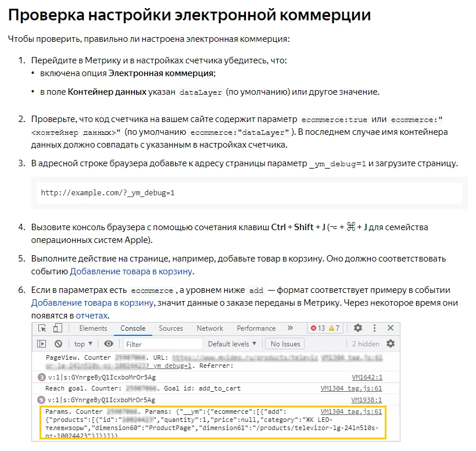Click the error and warning counter badge
Screen dimensions: 476x451
tap(325, 328)
